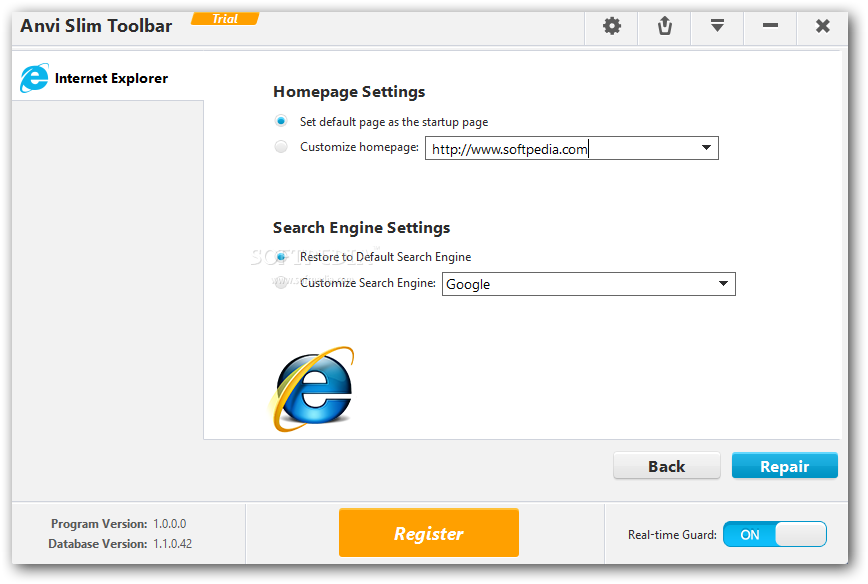Select the Internet Explorer sidebar entry

[x=108, y=77]
